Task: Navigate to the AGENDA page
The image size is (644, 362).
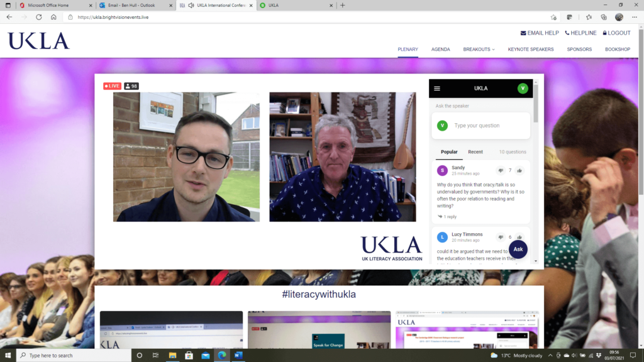Action: click(440, 49)
